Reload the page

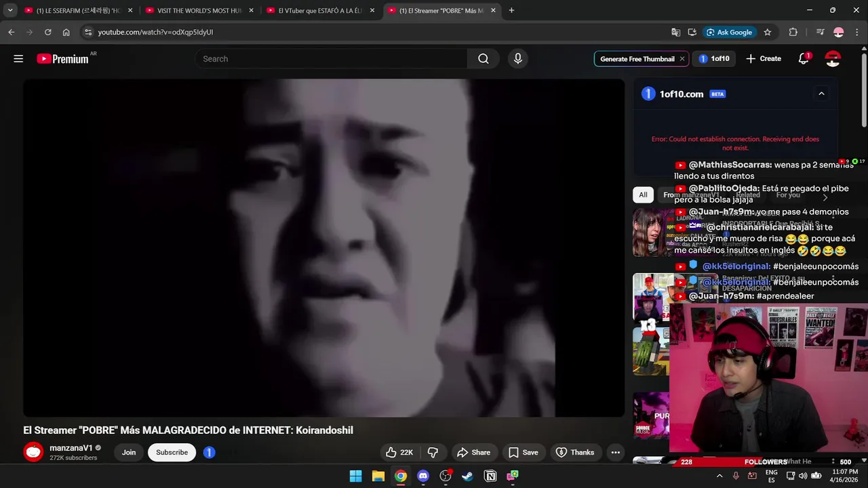pos(47,32)
